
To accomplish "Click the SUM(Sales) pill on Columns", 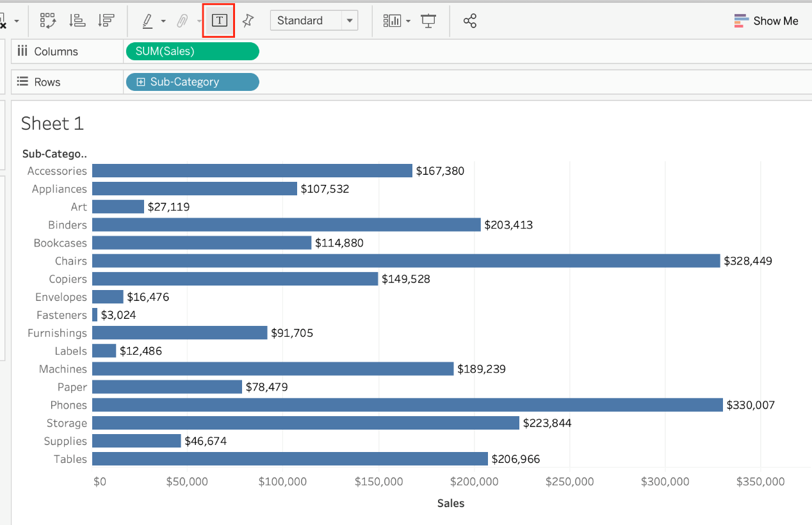I will point(192,51).
